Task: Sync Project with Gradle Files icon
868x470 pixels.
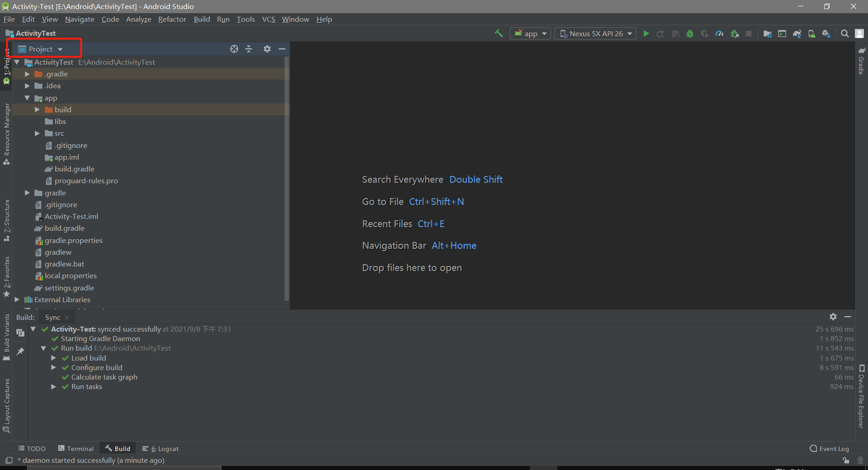Action: (797, 33)
